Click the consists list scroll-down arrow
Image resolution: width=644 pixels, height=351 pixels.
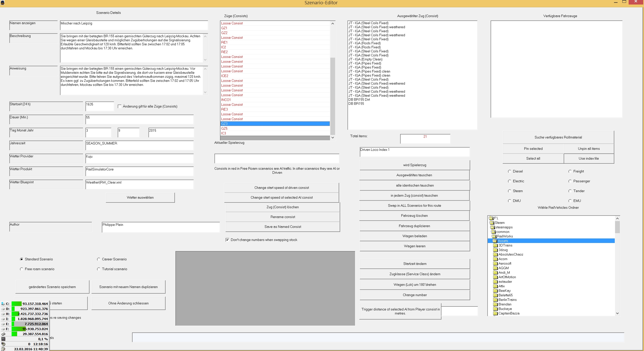(x=333, y=137)
